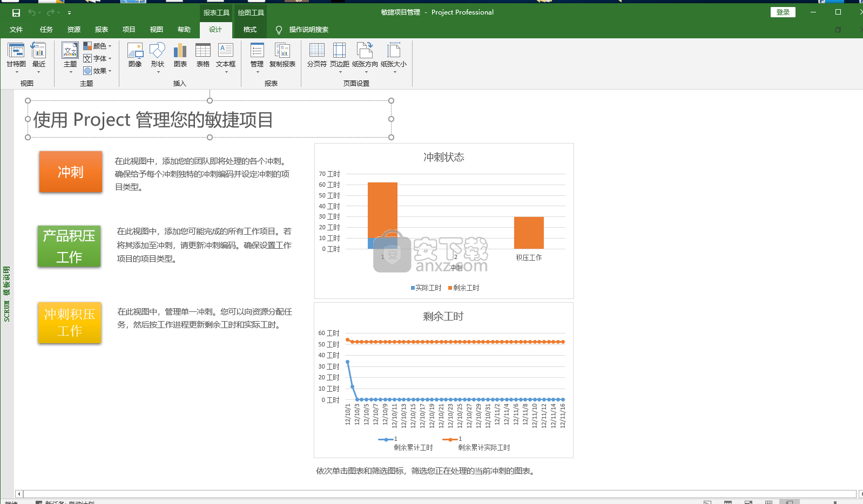
Task: Insert a 图表 chart
Action: pos(180,56)
